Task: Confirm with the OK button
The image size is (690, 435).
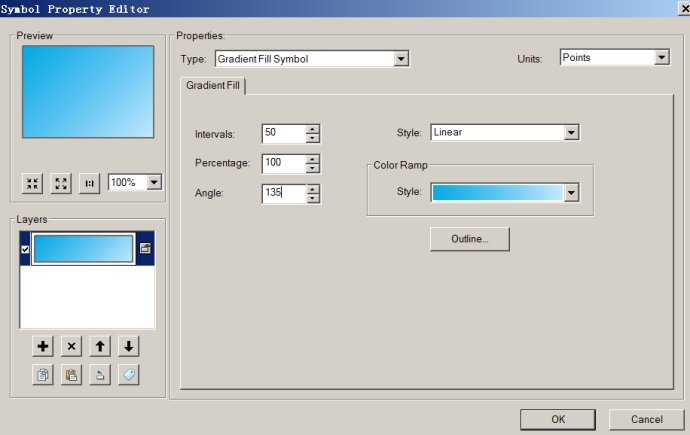Action: pos(558,419)
